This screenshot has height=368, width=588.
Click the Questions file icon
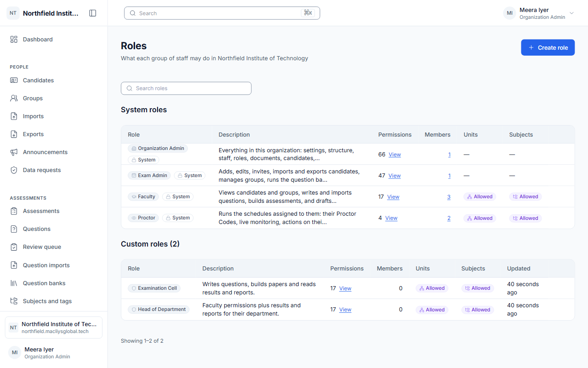click(x=14, y=229)
